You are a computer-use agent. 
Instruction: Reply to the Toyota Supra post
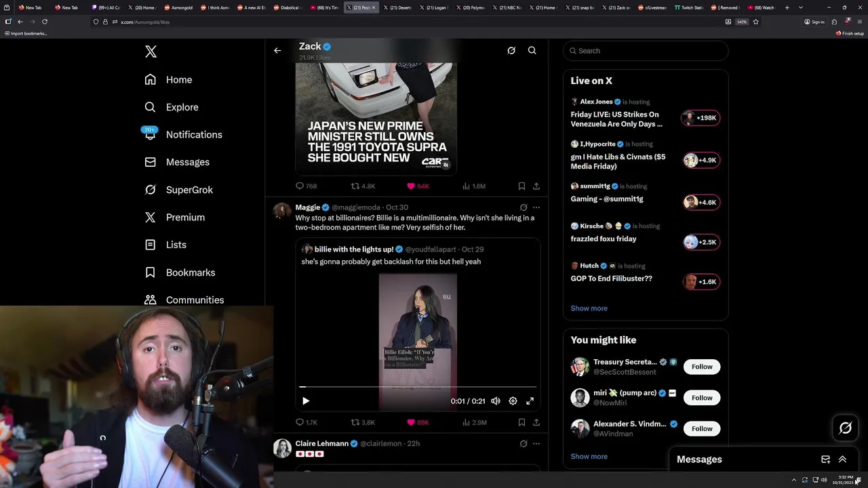[x=307, y=186]
